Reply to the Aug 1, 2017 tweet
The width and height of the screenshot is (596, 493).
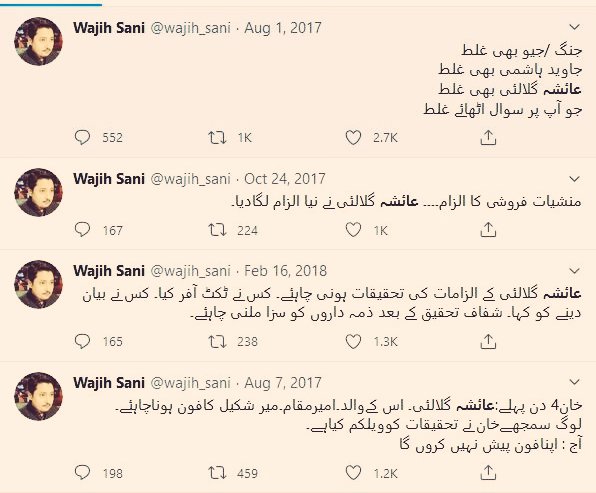tap(82, 138)
